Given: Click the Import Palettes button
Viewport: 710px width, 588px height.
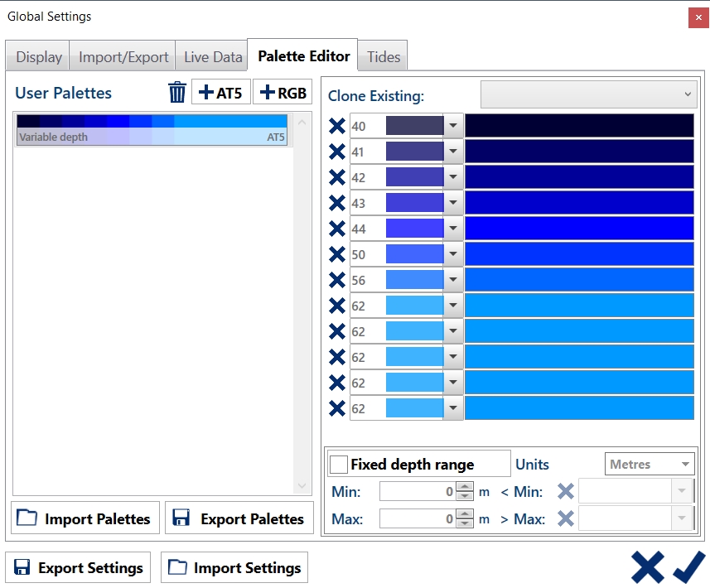Looking at the screenshot, I should coord(85,518).
